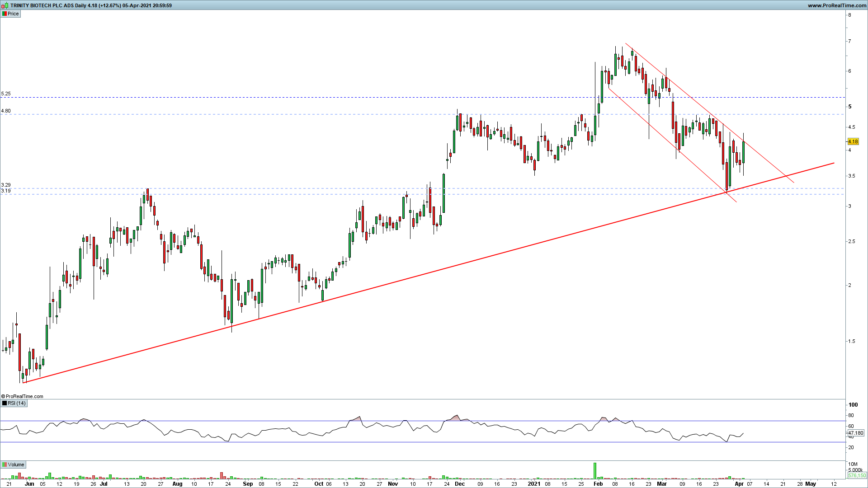Click the red-green Price color icon
The width and height of the screenshot is (868, 488).
pos(4,14)
